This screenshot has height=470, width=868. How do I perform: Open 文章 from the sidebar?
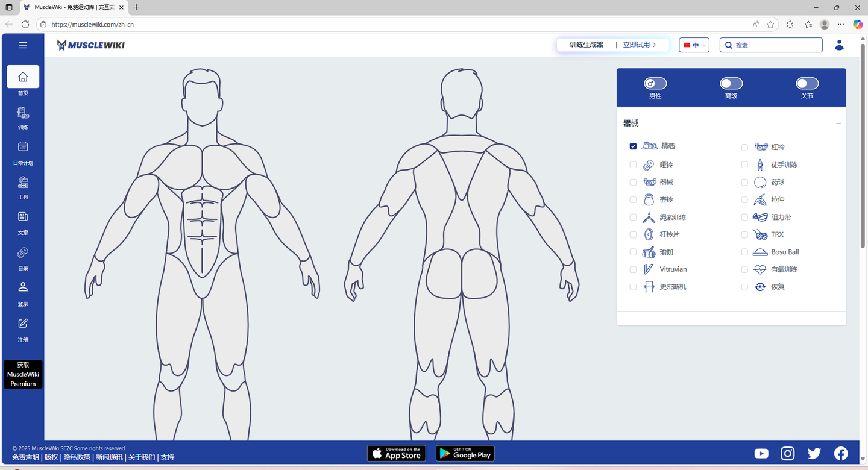coord(23,223)
